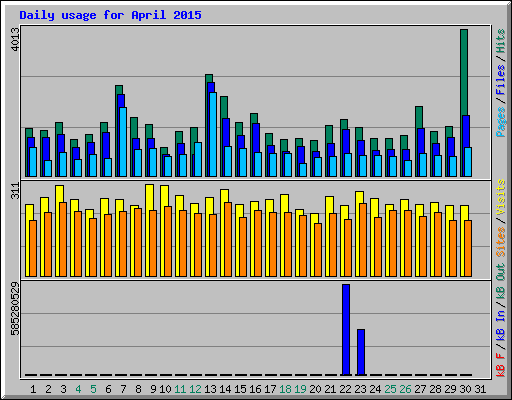This screenshot has height=400, width=512.
Task: Click day label 13 on the x-axis
Action: coord(210,389)
